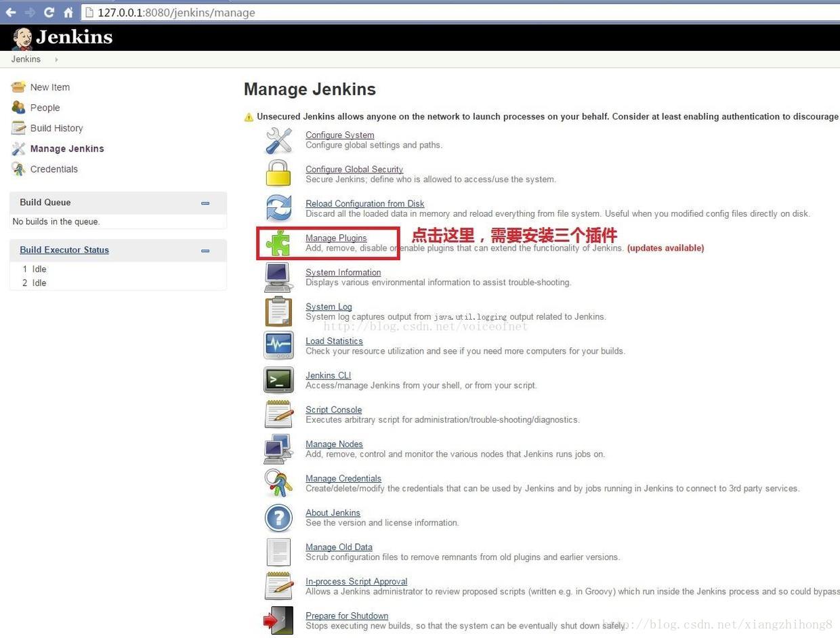Open the System Log link
840x638 pixels.
329,306
